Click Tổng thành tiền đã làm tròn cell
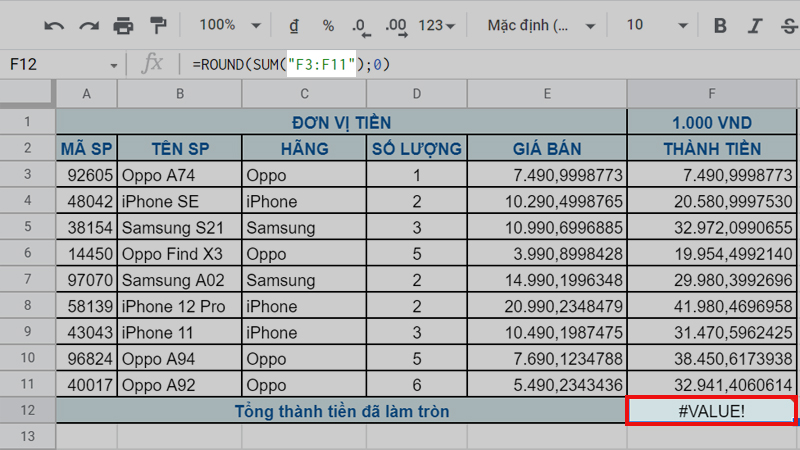Viewport: 800px width, 450px height. coord(341,411)
